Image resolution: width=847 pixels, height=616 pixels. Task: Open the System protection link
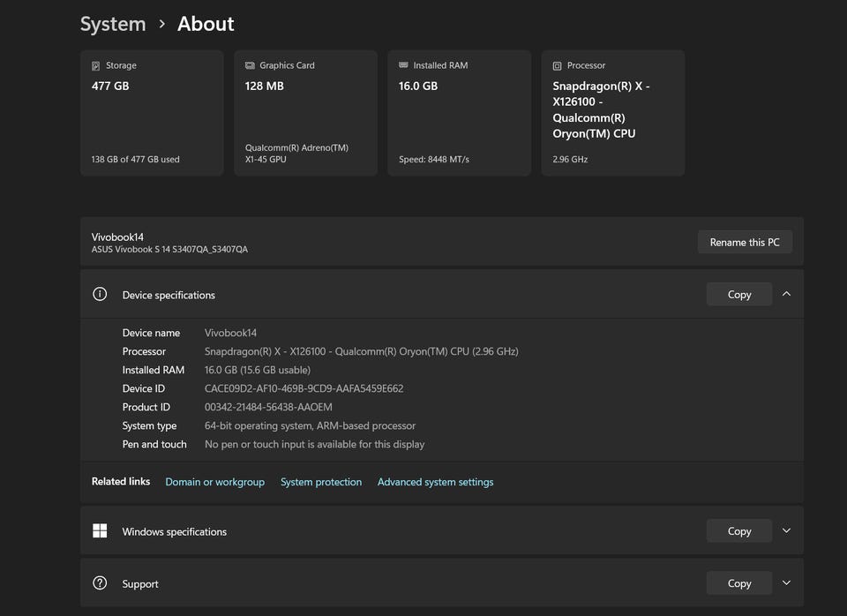tap(321, 482)
